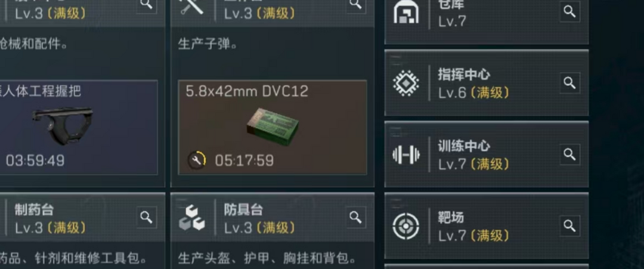The width and height of the screenshot is (644, 269).
Task: Click the 训练中心 dumbbell icon
Action: (x=406, y=155)
